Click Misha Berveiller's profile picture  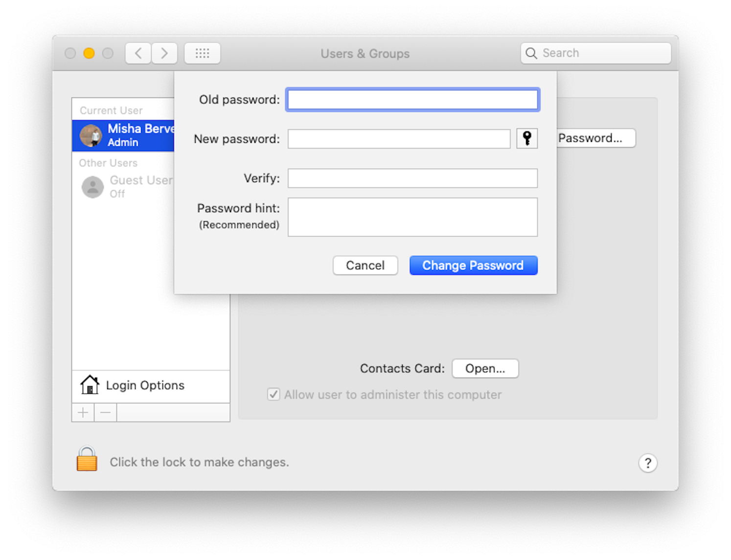point(92,135)
